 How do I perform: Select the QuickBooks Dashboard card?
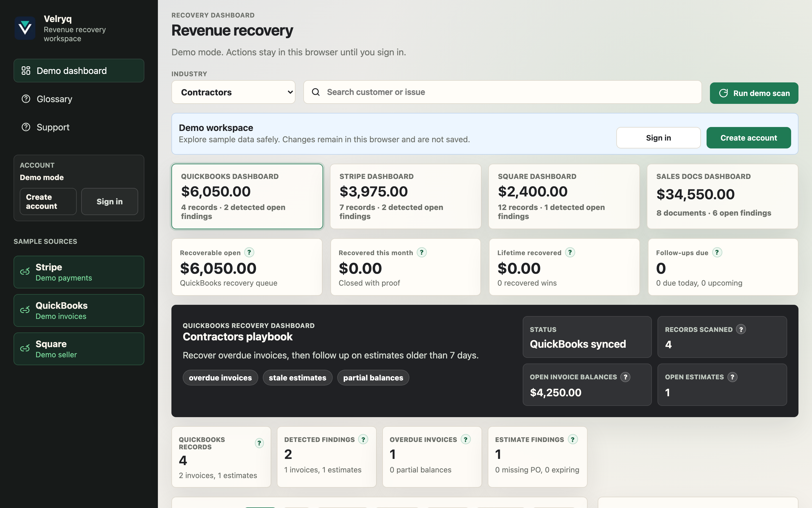pyautogui.click(x=247, y=196)
